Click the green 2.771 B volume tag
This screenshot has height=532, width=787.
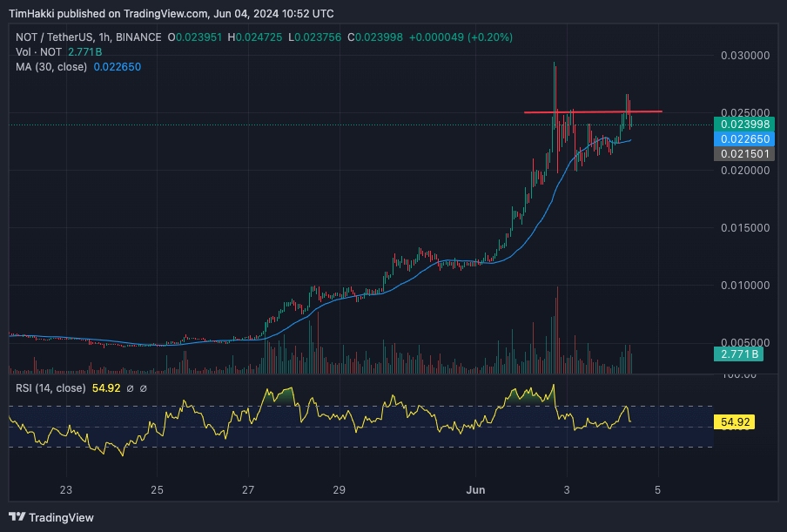pos(739,354)
